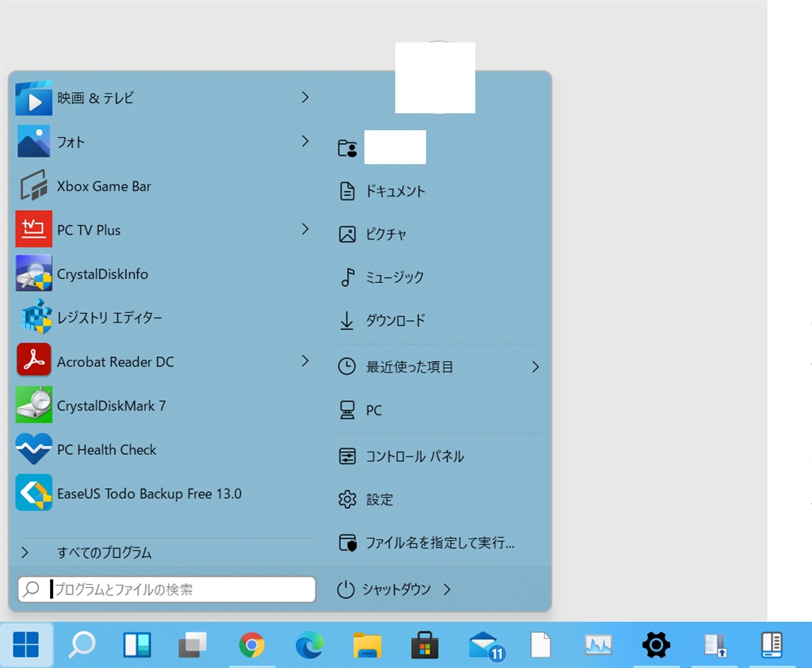Expand the 最近使った項目 submenu arrow
Image resolution: width=812 pixels, height=668 pixels.
tap(535, 367)
